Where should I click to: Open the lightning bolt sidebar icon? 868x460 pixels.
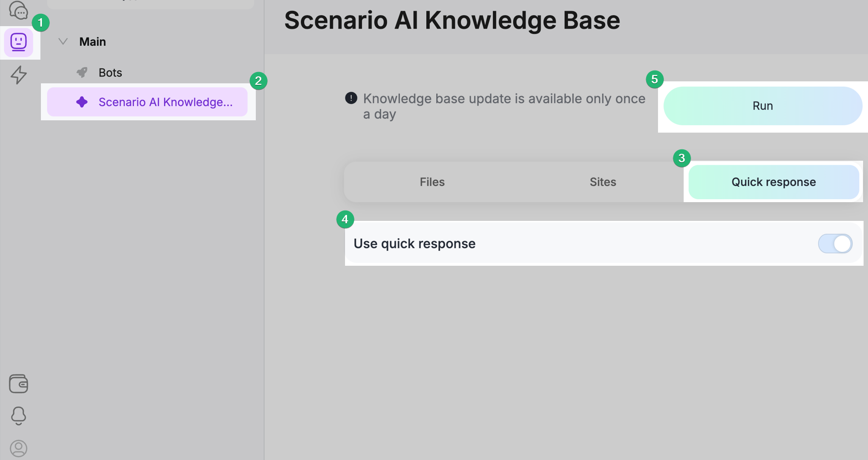(19, 75)
